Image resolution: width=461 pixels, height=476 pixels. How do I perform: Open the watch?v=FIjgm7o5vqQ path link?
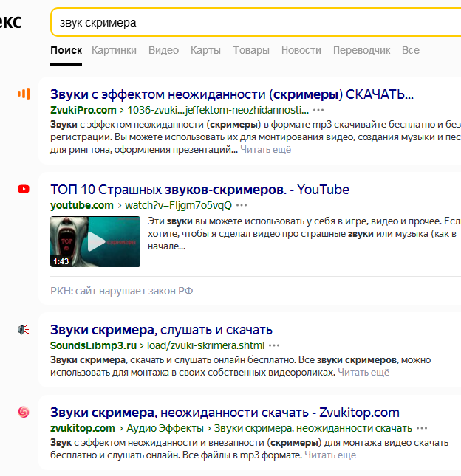pyautogui.click(x=178, y=205)
